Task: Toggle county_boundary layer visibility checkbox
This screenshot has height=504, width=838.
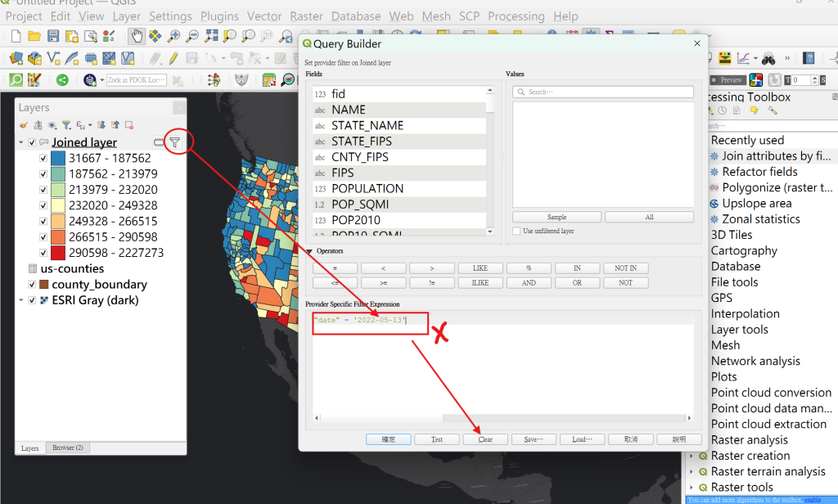Action: point(32,285)
